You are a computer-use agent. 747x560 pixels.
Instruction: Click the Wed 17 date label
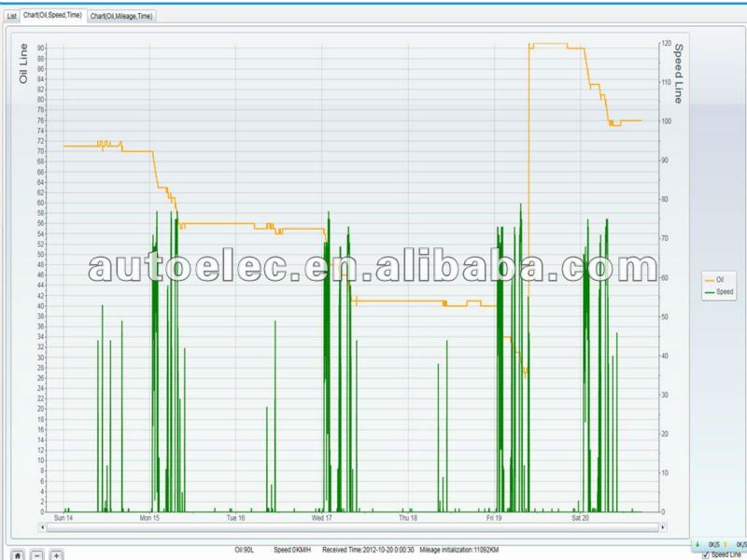(321, 518)
